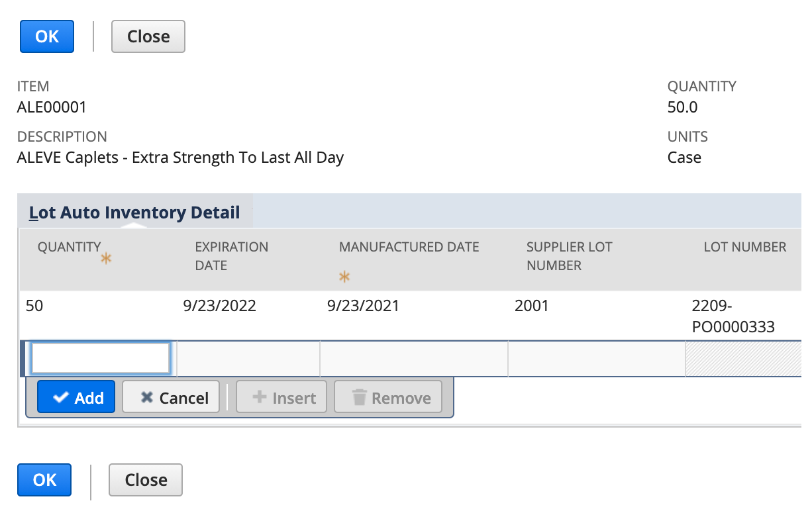Viewport: 812px width, 511px height.
Task: Click the manufactured date 9/23/2021 cell
Action: click(363, 307)
